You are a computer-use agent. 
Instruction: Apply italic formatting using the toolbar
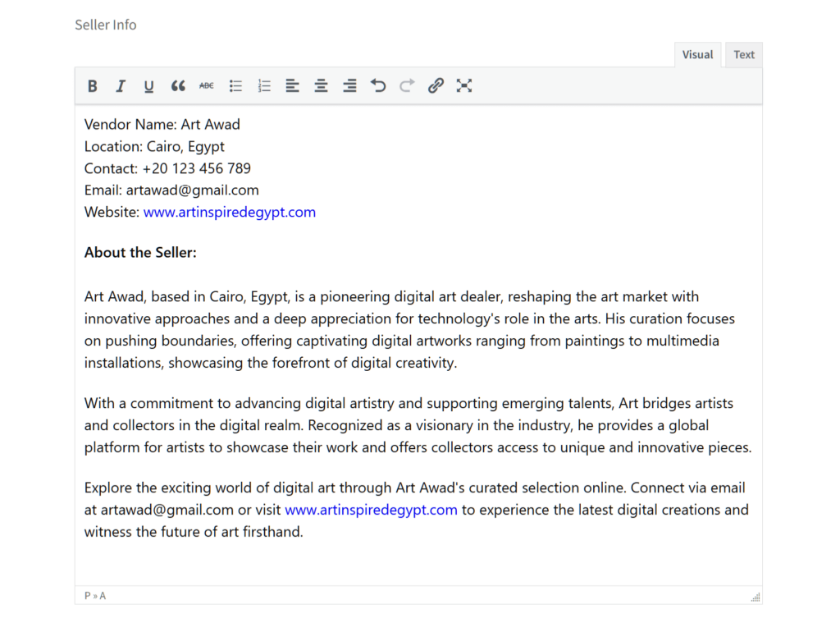121,86
